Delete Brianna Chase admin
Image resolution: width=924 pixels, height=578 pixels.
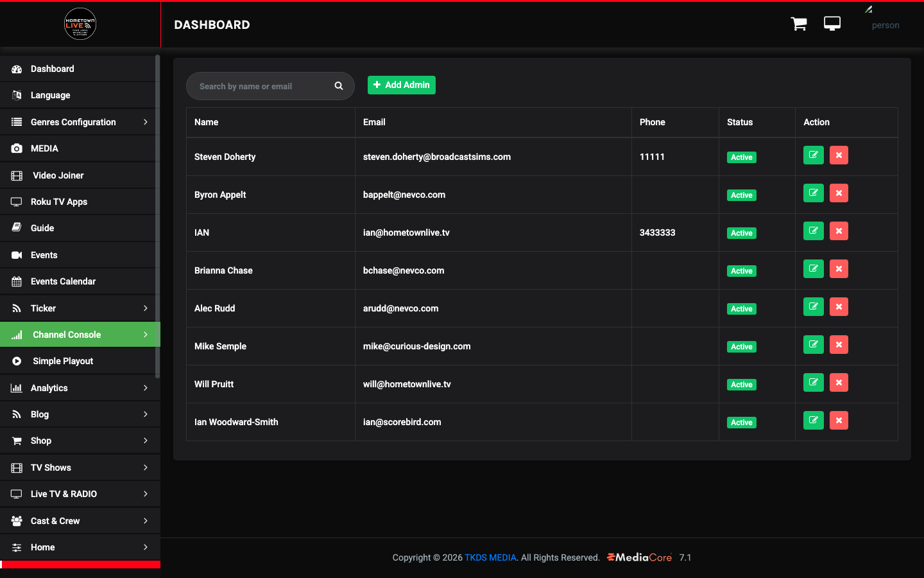tap(839, 269)
